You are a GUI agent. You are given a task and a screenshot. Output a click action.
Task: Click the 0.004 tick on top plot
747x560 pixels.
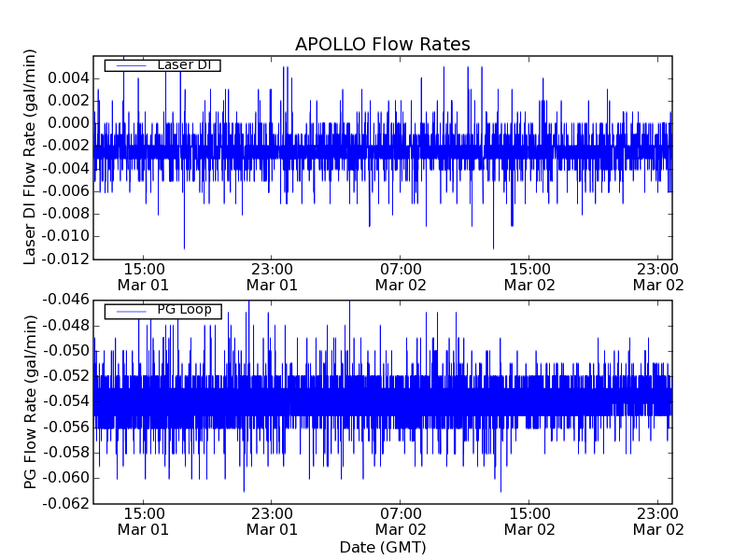pos(68,77)
